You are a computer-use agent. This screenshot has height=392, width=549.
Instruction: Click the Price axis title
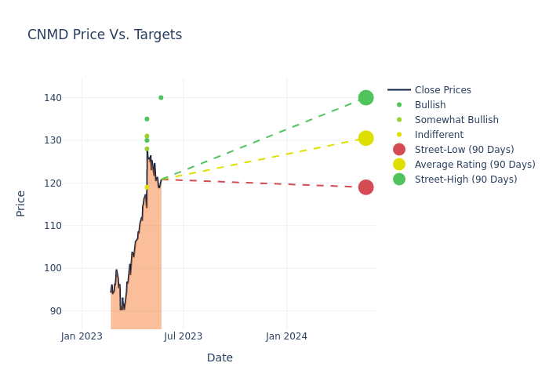21,203
